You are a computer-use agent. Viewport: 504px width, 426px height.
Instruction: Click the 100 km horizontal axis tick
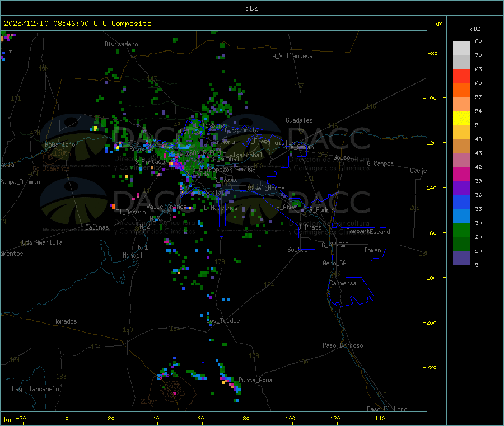[290, 418]
